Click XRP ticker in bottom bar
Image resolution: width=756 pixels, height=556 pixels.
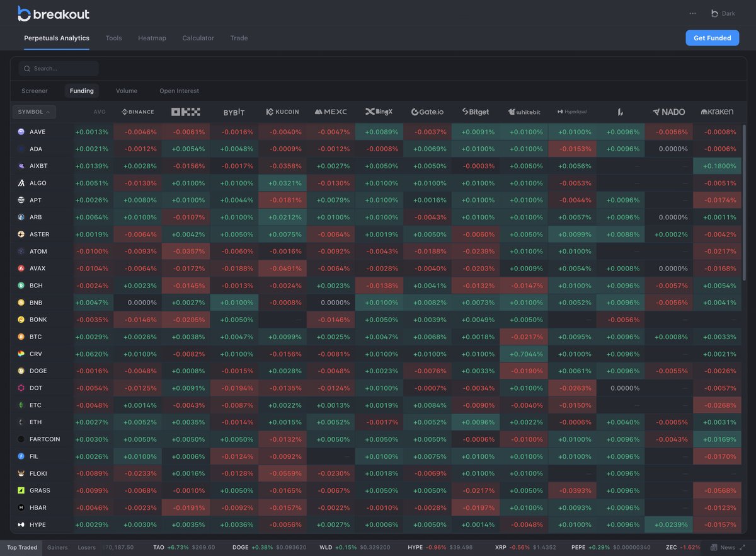coord(525,547)
